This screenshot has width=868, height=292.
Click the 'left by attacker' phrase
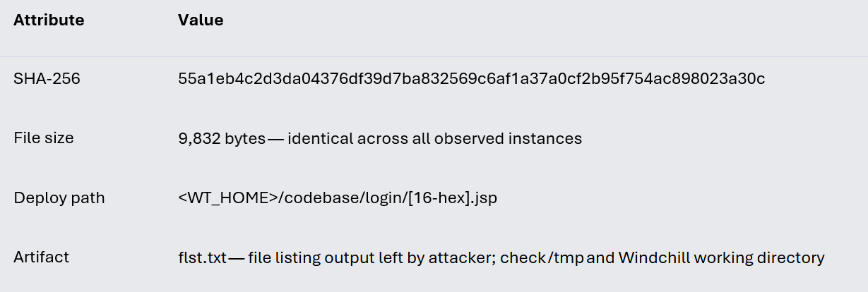point(436,258)
